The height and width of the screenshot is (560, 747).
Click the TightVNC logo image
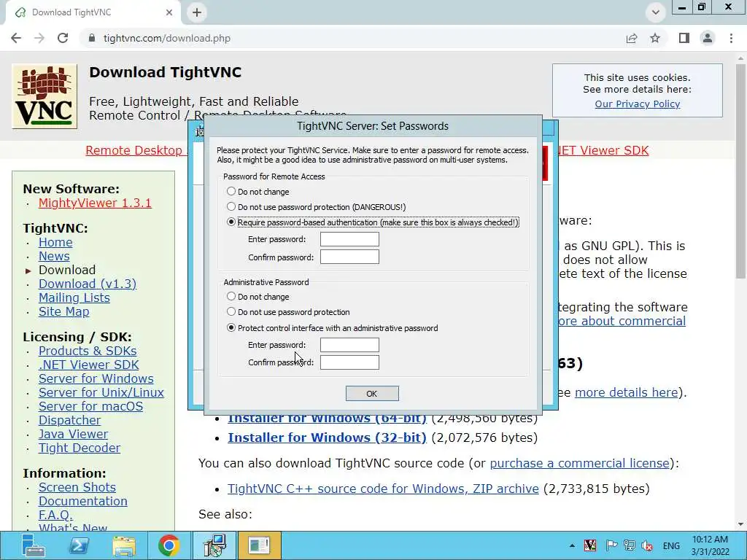pos(44,96)
